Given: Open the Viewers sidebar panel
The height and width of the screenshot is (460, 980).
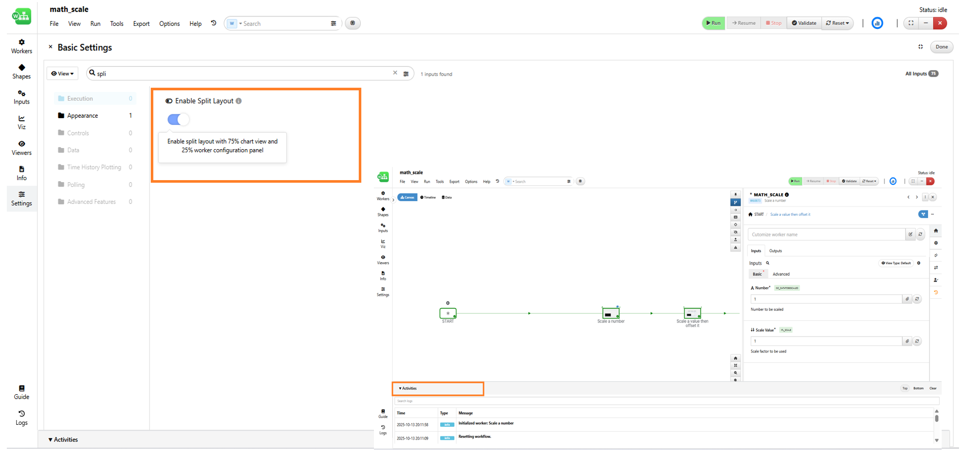Looking at the screenshot, I should coord(22,148).
